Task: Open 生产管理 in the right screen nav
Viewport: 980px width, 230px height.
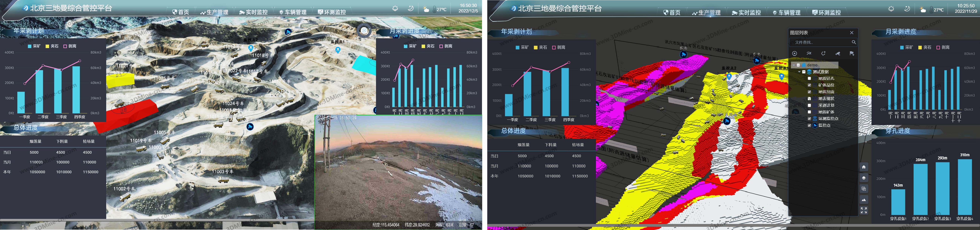Action: (x=706, y=13)
